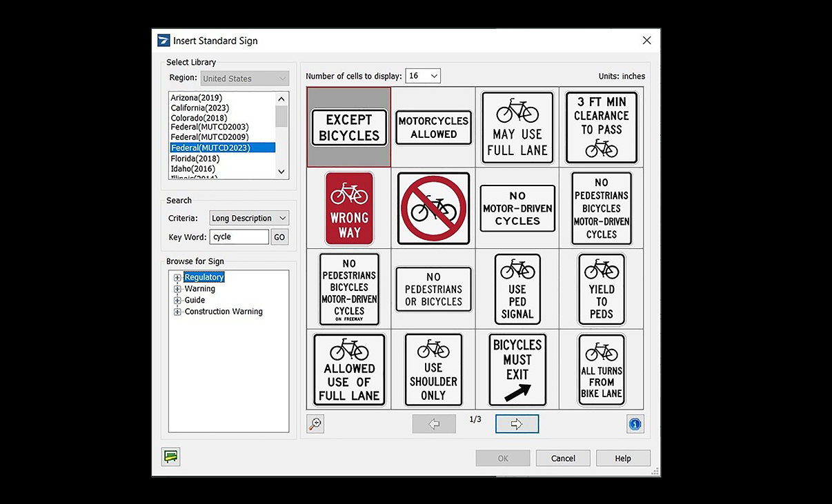832x504 pixels.
Task: Expand the Warning sign category
Action: [x=177, y=289]
